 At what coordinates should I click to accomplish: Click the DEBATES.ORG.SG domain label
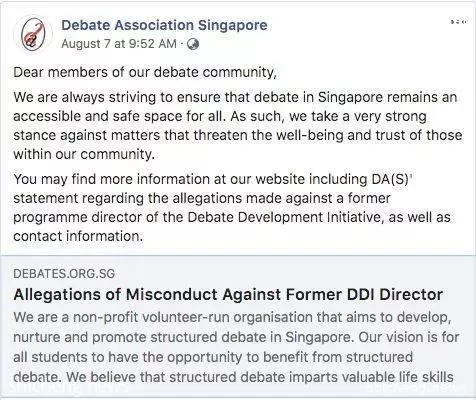[x=64, y=274]
